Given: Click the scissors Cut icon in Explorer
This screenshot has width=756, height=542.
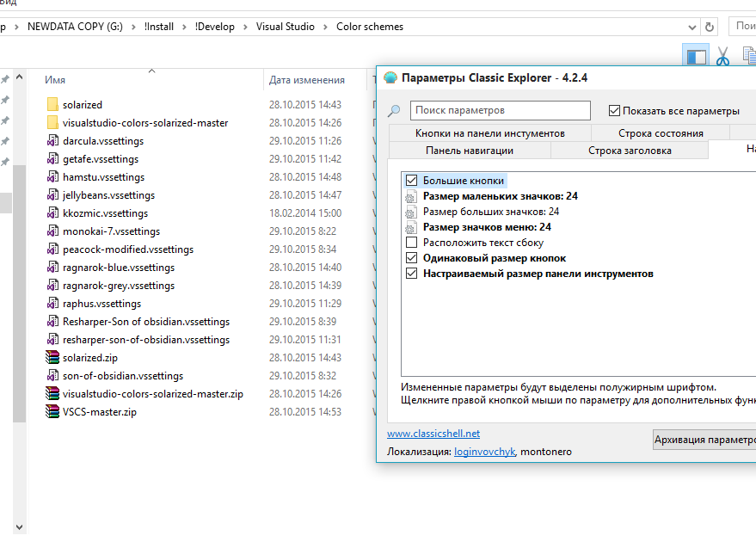Looking at the screenshot, I should (x=722, y=56).
